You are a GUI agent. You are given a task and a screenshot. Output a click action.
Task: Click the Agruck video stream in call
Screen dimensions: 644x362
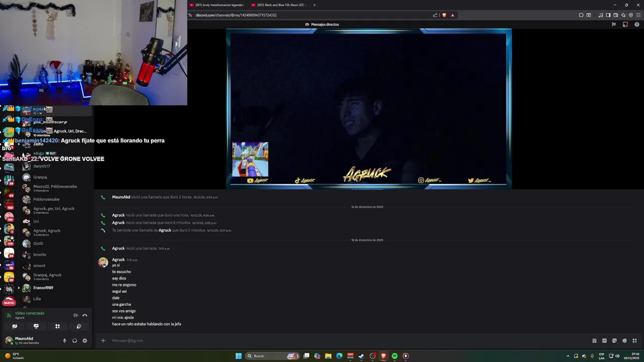tap(368, 109)
